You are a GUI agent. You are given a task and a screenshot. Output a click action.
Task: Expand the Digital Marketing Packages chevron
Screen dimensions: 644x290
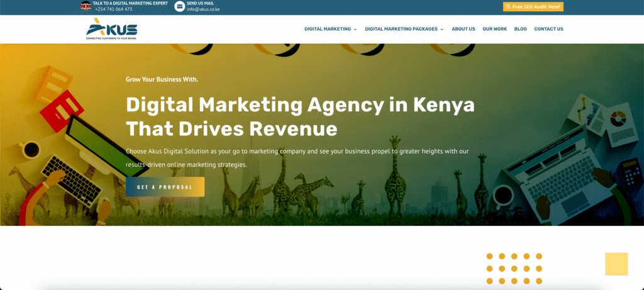[442, 30]
